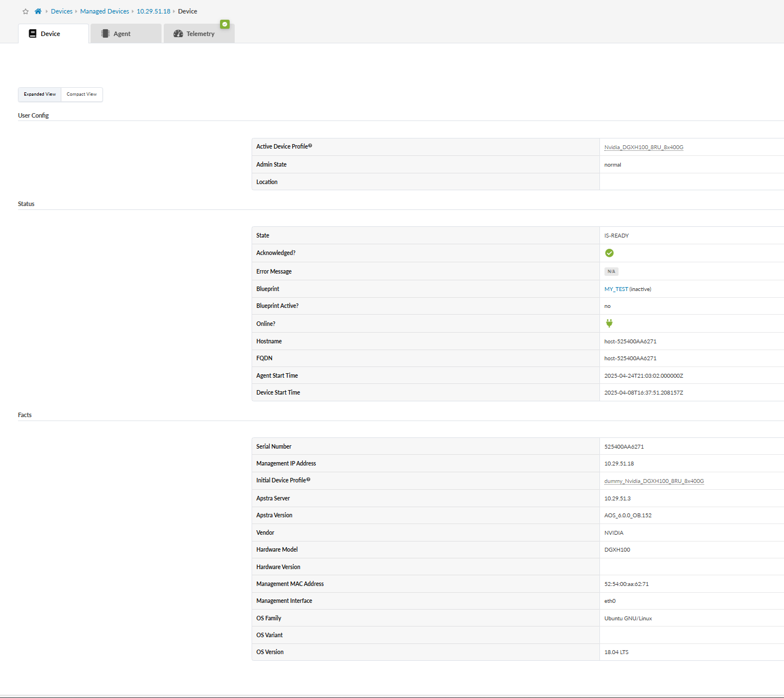Navigate to Managed Devices breadcrumb

105,11
